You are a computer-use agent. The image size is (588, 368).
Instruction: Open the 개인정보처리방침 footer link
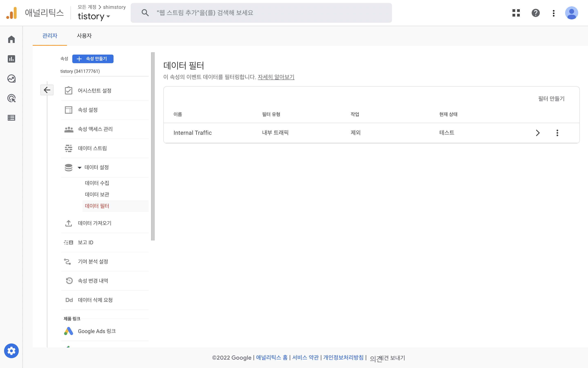[x=343, y=357]
